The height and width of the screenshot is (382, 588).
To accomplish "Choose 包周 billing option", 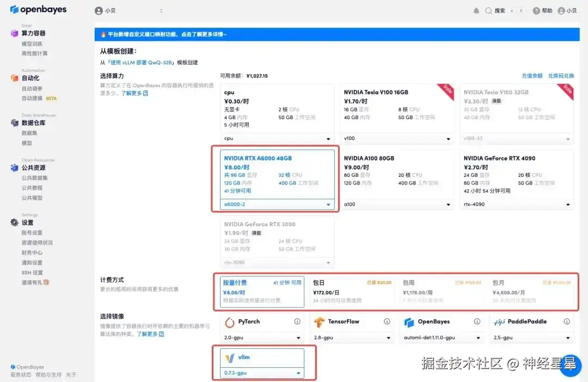I will coord(442,292).
